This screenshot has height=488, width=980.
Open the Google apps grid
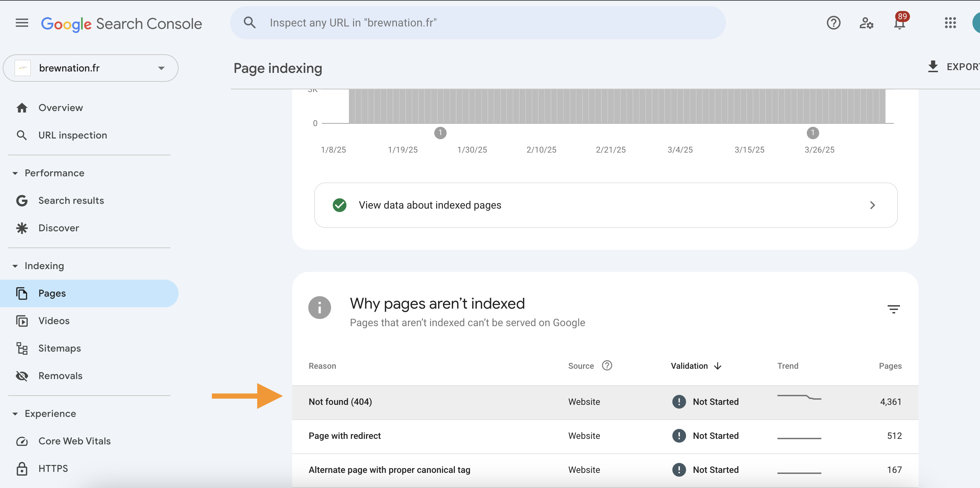tap(950, 23)
